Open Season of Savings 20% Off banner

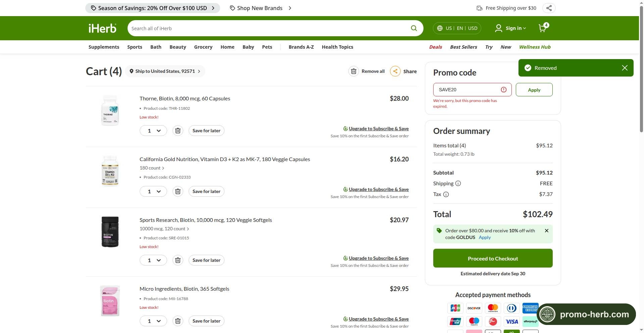point(153,8)
